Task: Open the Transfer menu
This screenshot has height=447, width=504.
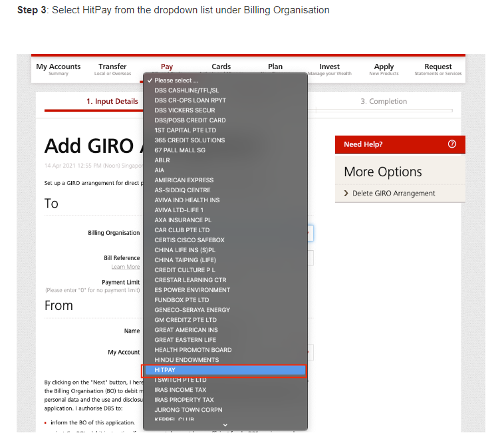Action: tap(112, 69)
